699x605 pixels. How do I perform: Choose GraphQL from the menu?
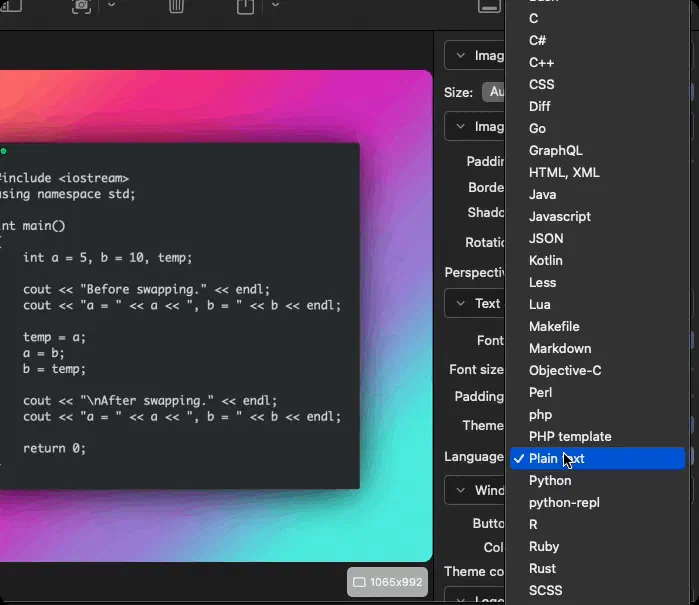pyautogui.click(x=597, y=150)
